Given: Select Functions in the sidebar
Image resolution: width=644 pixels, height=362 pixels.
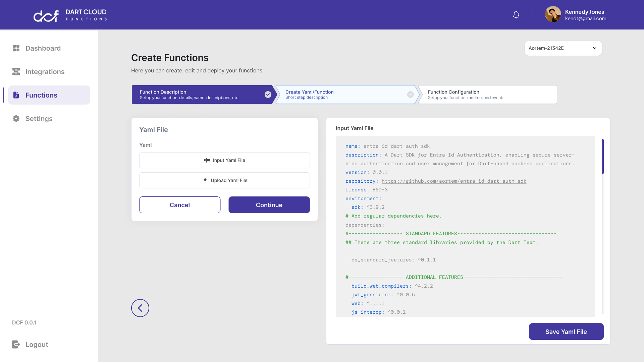Looking at the screenshot, I should [49, 95].
